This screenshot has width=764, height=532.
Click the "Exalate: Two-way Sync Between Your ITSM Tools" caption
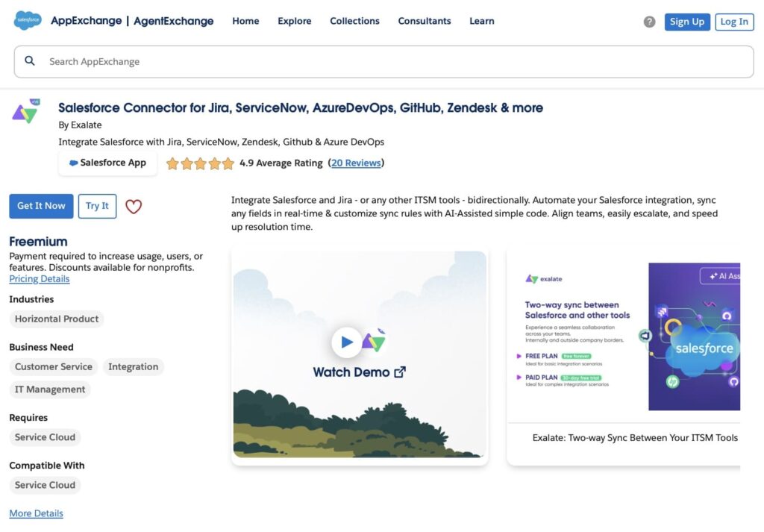coord(636,437)
